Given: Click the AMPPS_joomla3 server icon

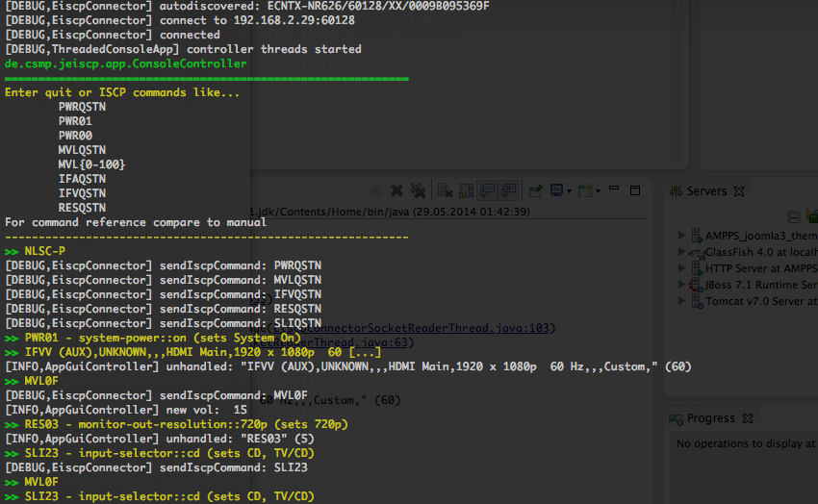Looking at the screenshot, I should [x=697, y=236].
